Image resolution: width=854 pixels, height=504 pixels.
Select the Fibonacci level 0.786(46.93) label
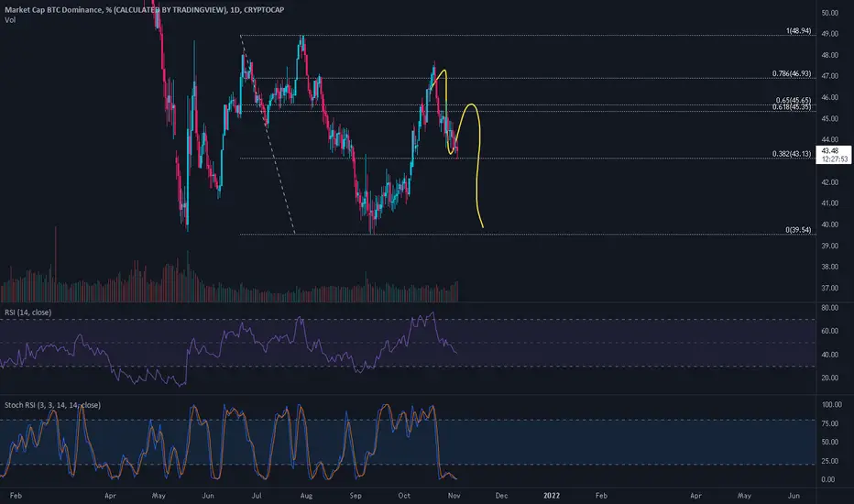792,73
